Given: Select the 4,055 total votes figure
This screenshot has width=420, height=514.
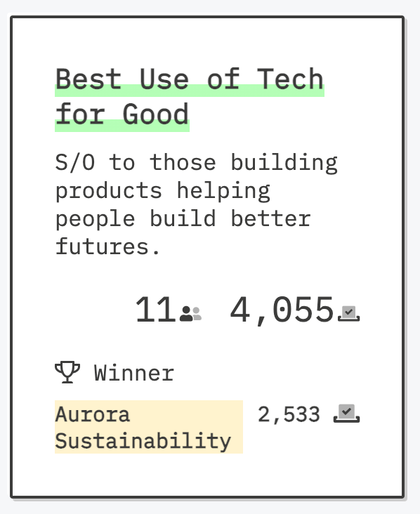Looking at the screenshot, I should (282, 310).
